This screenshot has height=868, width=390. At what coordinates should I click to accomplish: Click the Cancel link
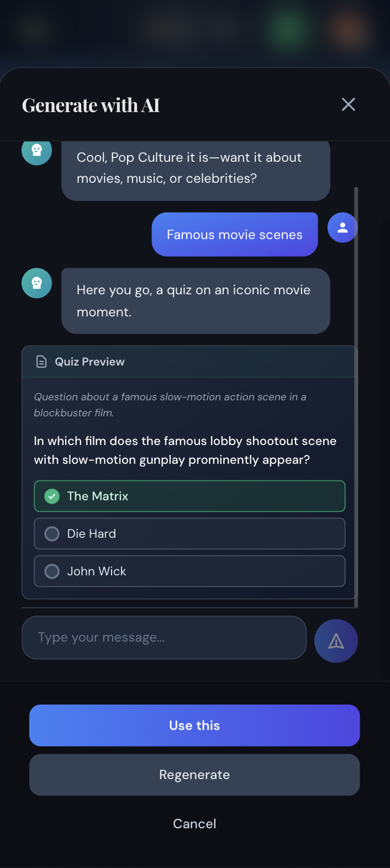click(x=194, y=824)
